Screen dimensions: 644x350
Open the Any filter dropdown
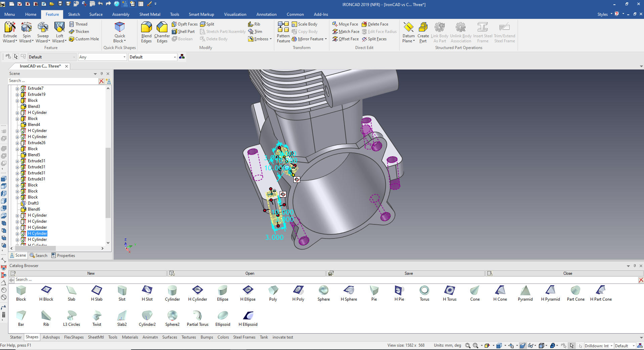pos(102,57)
